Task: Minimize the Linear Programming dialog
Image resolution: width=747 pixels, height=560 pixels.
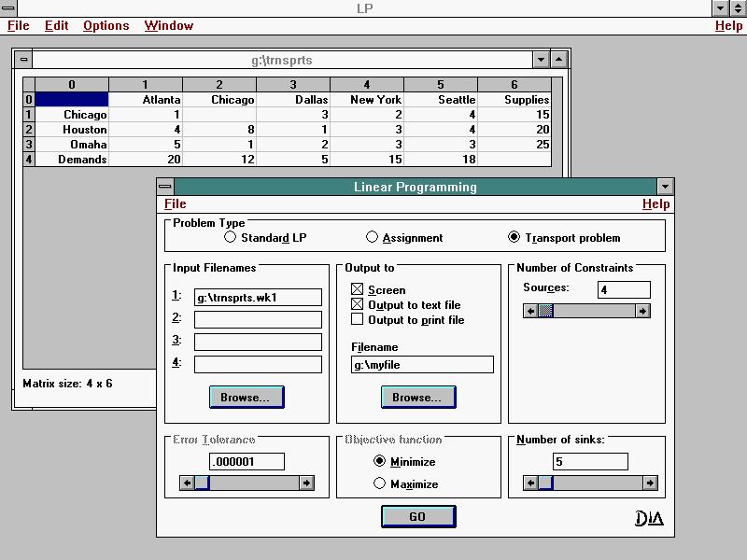Action: pyautogui.click(x=664, y=187)
